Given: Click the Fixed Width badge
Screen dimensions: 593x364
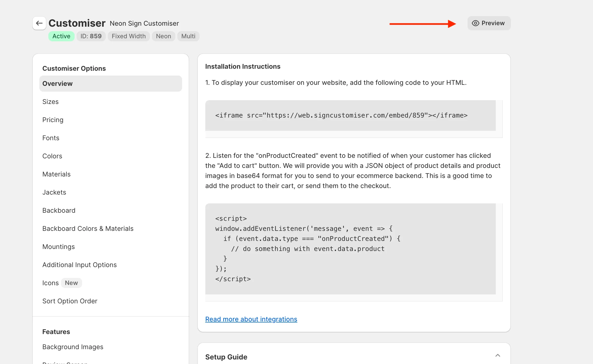Looking at the screenshot, I should point(129,36).
